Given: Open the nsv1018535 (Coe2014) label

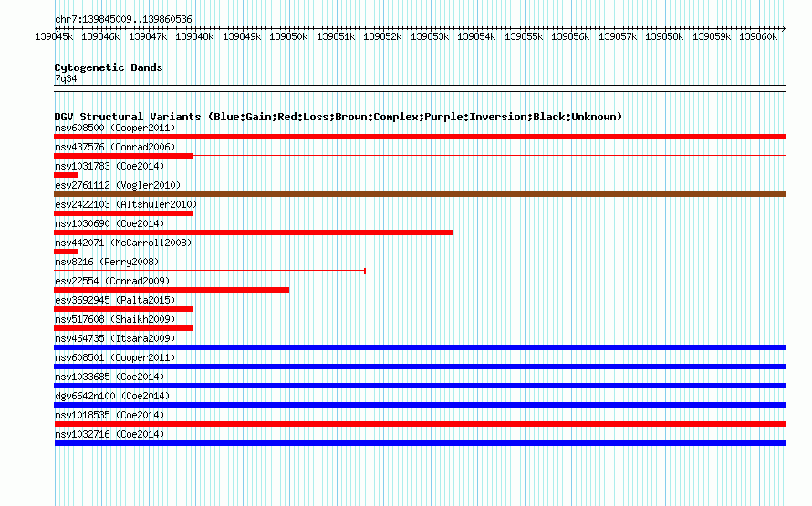Looking at the screenshot, I should tap(109, 415).
